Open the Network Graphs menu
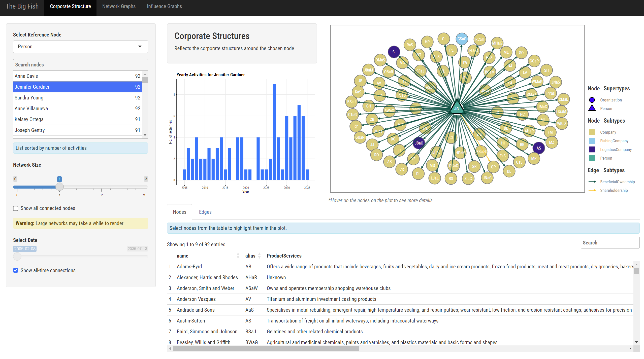 coord(119,6)
